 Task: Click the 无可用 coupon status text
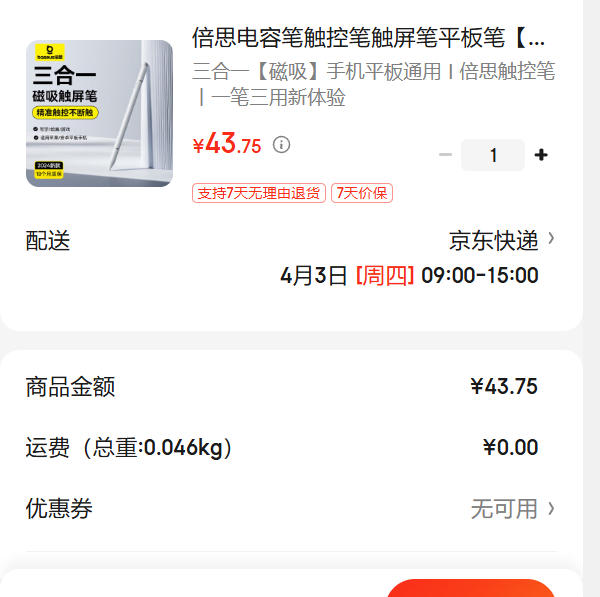tap(504, 509)
